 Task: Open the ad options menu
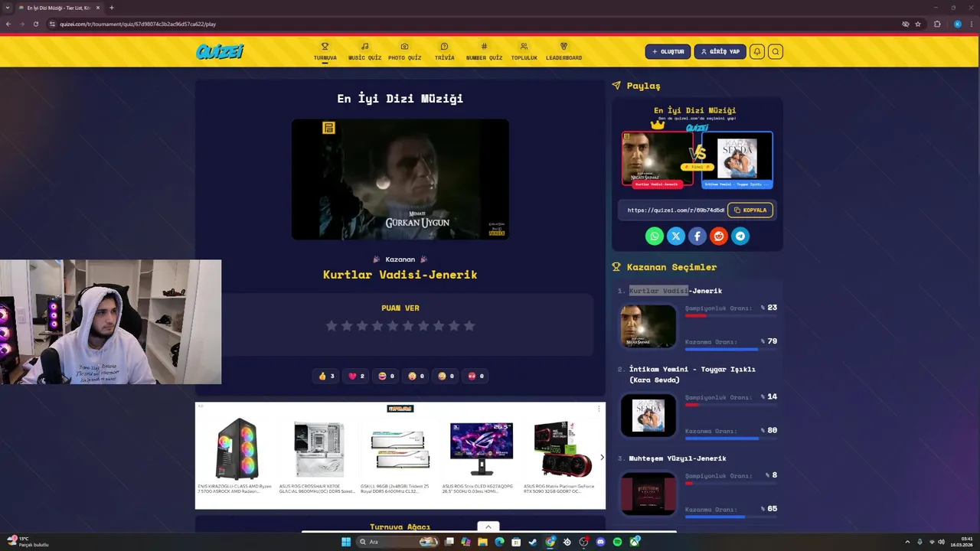click(x=599, y=409)
